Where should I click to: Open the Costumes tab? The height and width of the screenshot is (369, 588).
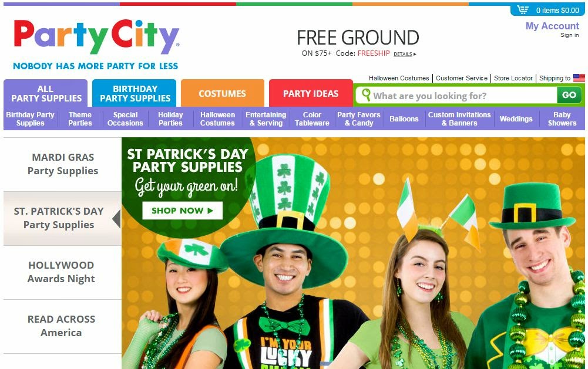pos(223,93)
